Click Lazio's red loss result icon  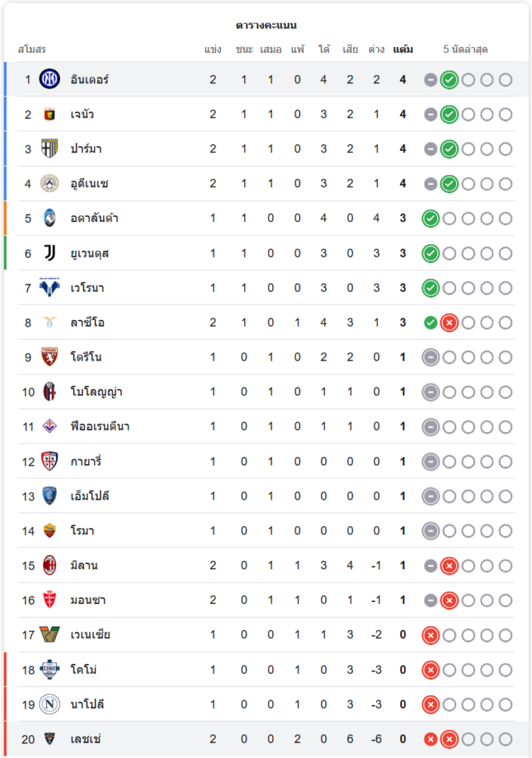449,322
